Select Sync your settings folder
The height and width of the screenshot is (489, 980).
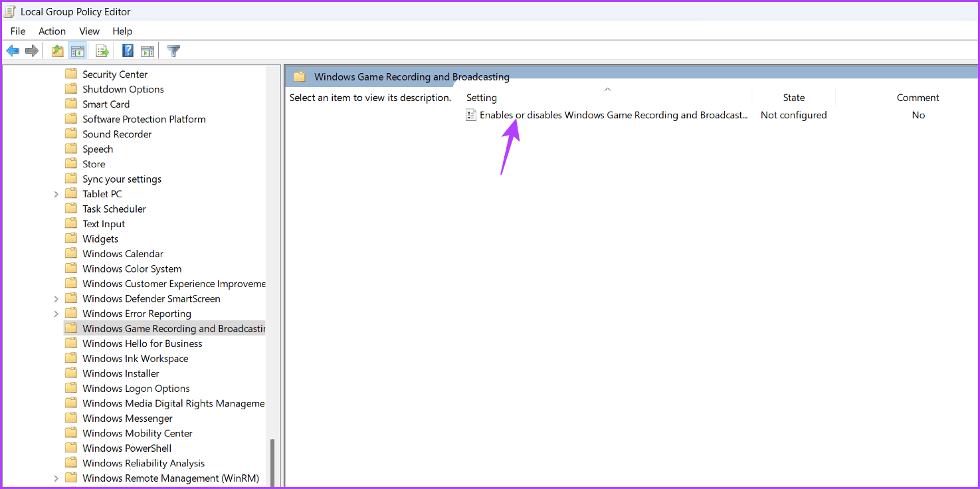click(122, 179)
